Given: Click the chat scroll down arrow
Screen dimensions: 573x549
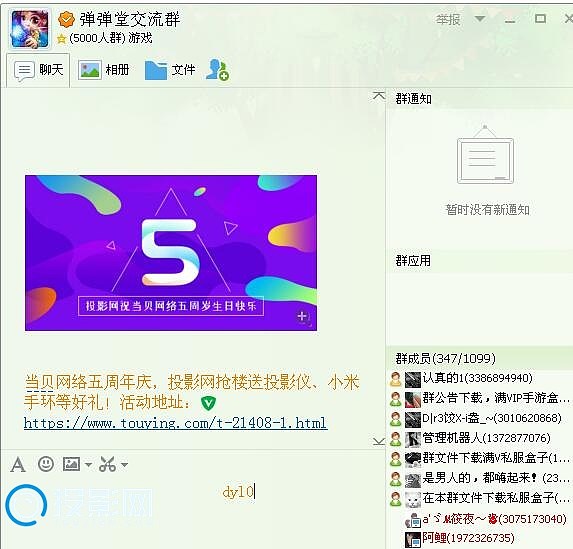Looking at the screenshot, I should [379, 441].
